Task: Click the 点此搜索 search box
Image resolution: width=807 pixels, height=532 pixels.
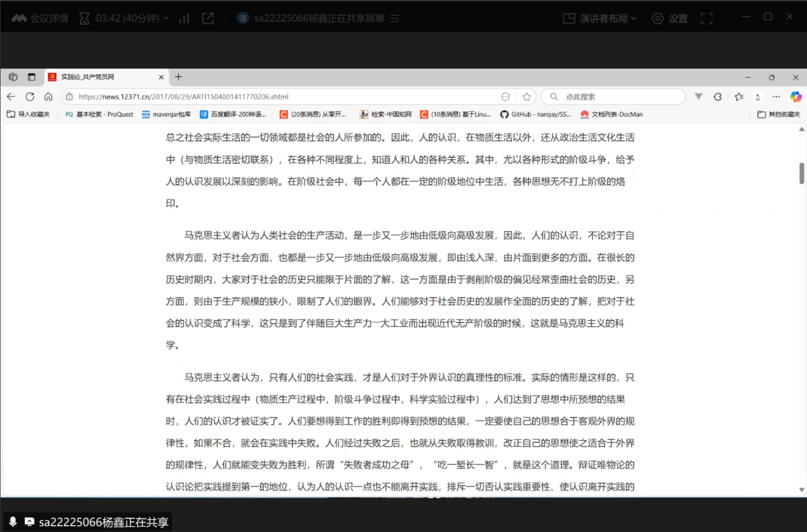Action: [613, 97]
